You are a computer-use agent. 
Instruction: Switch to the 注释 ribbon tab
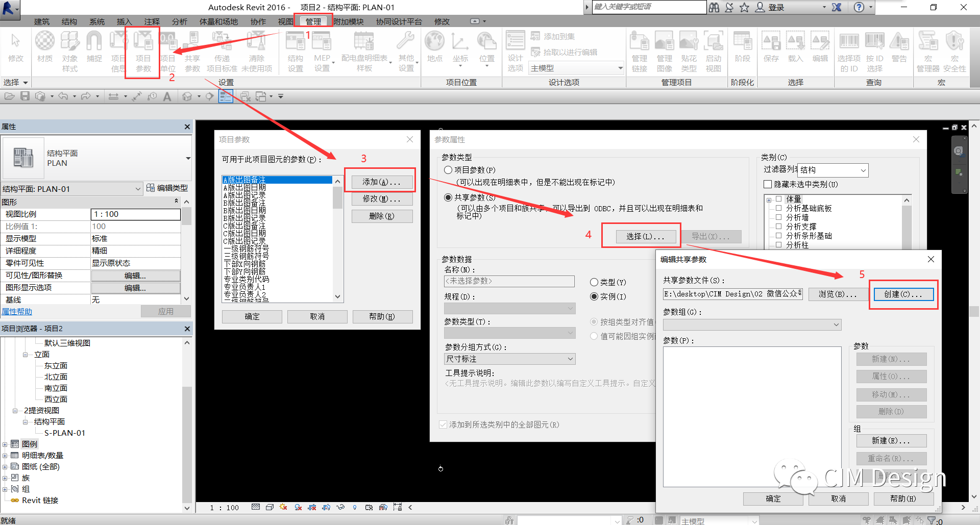[152, 21]
